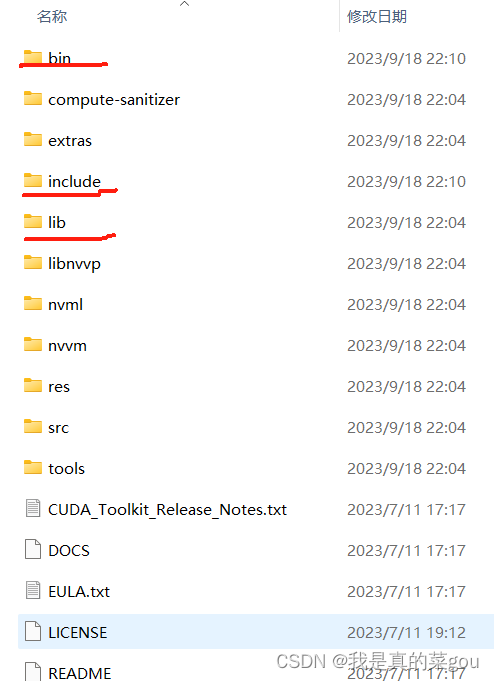
Task: Select the compute-sanitizer folder icon
Action: pos(33,99)
